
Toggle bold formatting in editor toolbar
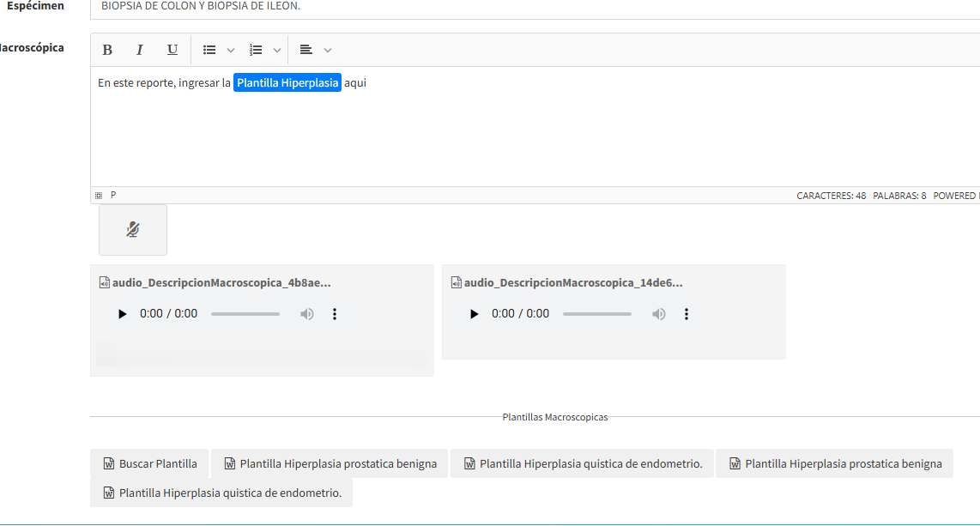107,50
